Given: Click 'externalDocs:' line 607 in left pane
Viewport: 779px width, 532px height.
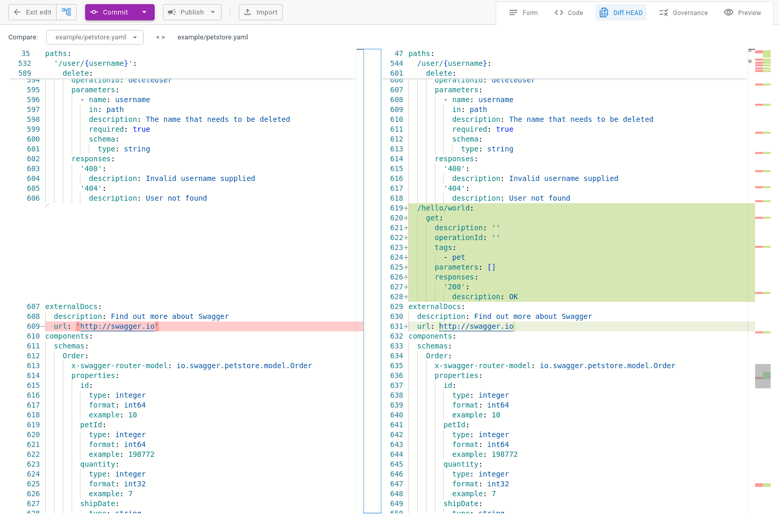Looking at the screenshot, I should 73,306.
